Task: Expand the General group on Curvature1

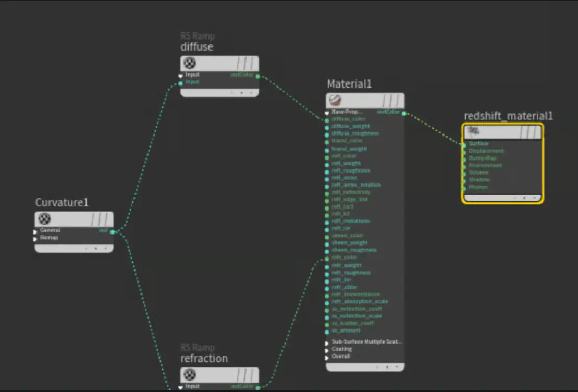Action: [36, 231]
